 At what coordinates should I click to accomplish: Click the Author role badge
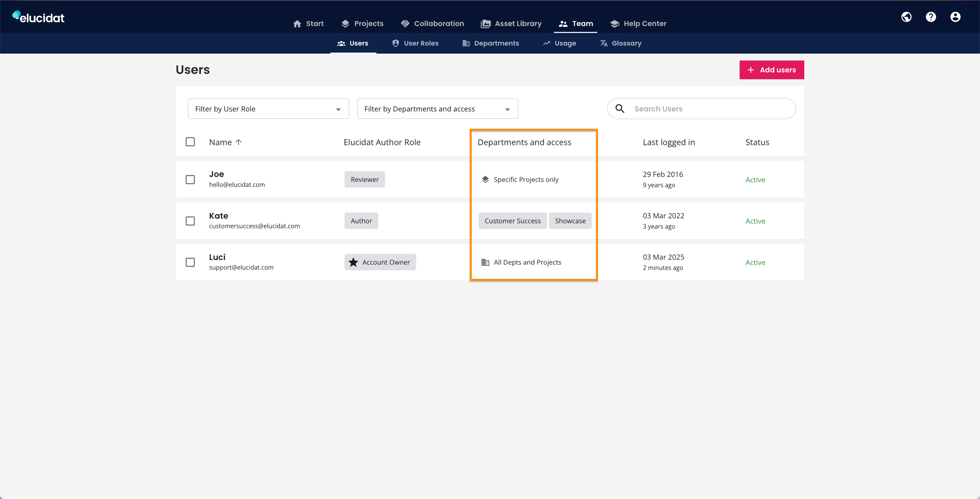[361, 221]
